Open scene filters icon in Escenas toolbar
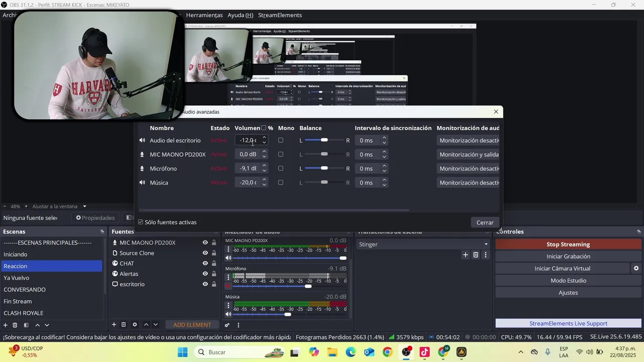This screenshot has height=362, width=644. tap(26, 325)
